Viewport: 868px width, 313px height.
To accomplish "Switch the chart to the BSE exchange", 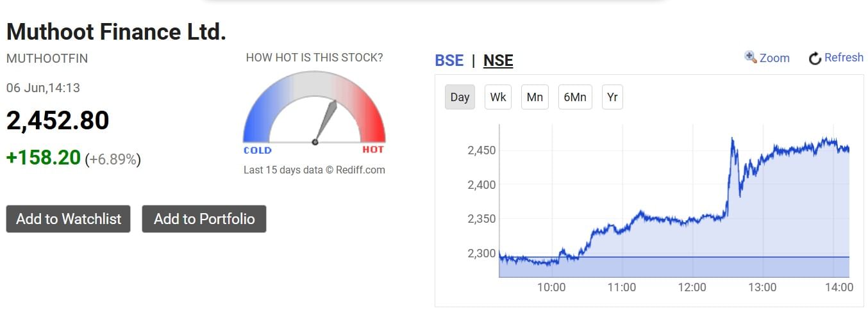I will click(449, 60).
